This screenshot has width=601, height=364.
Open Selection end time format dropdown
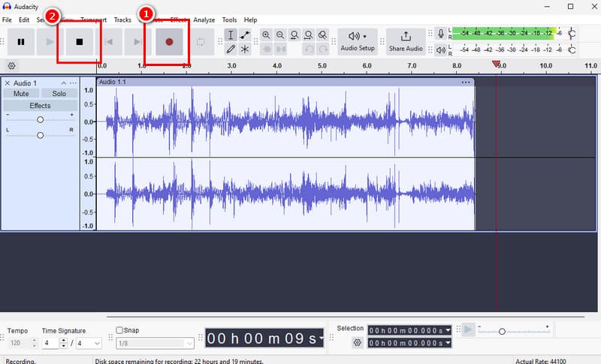[x=448, y=343]
